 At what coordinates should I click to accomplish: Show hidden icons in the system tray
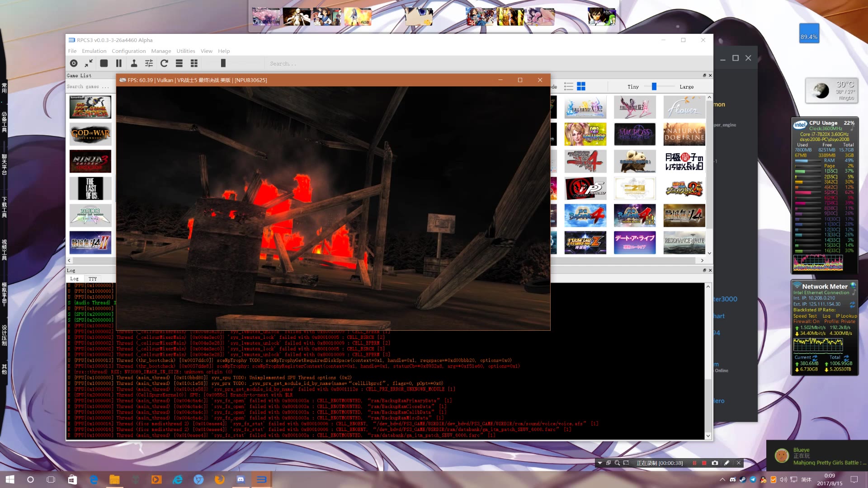point(722,479)
